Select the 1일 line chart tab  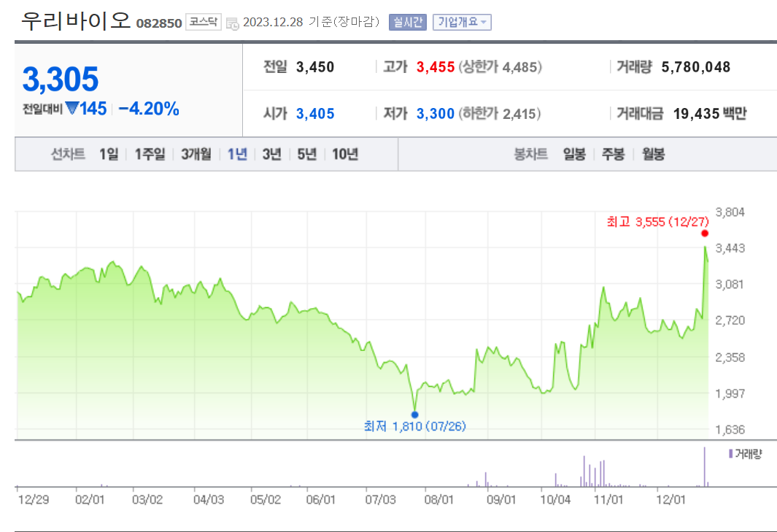[x=109, y=154]
